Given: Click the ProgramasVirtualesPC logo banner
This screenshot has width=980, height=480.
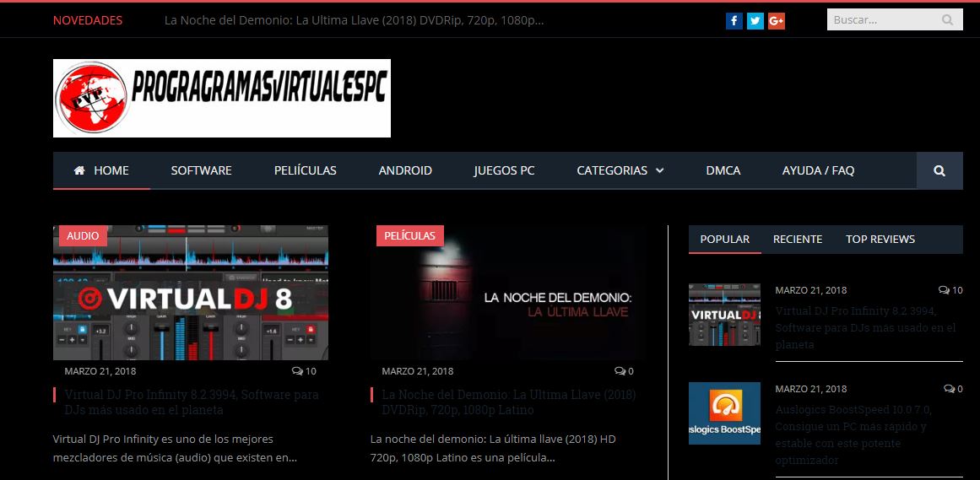Looking at the screenshot, I should (x=222, y=98).
